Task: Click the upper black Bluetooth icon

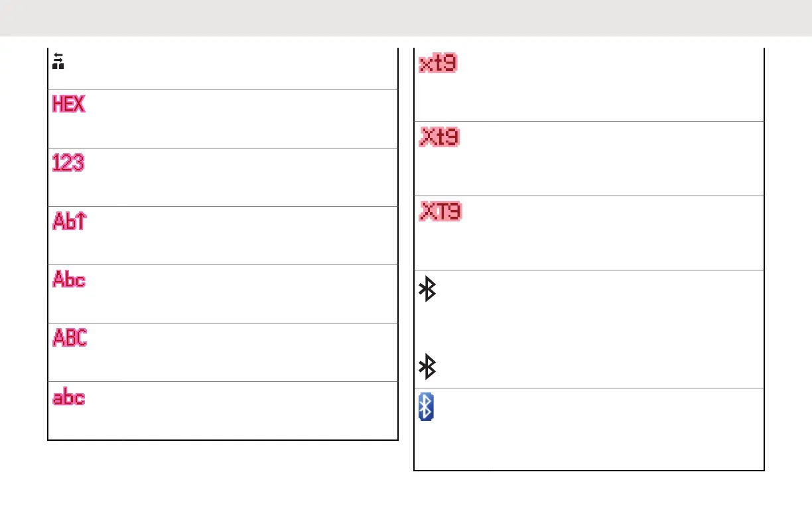Action: [x=429, y=290]
